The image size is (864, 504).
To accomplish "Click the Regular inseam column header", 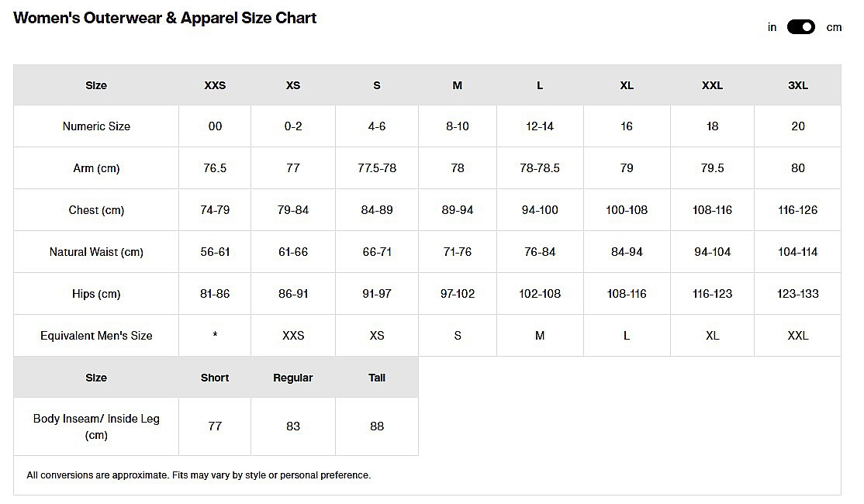I will tap(293, 378).
